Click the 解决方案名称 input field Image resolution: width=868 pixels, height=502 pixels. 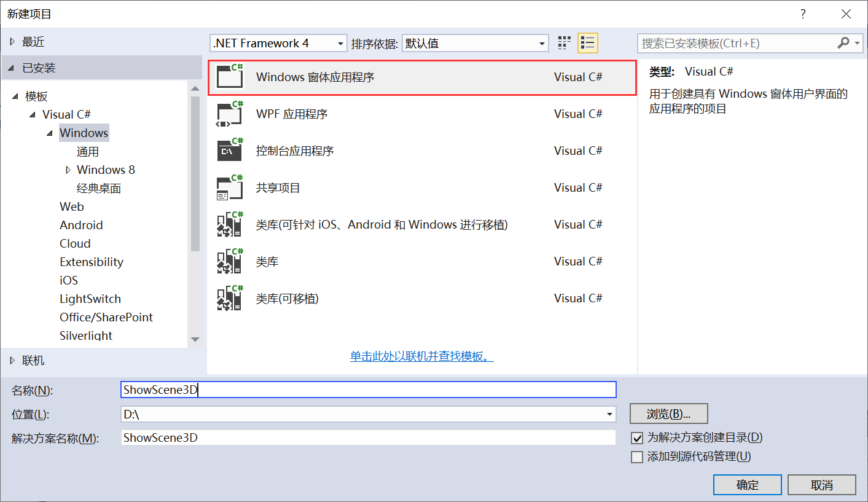(x=369, y=437)
